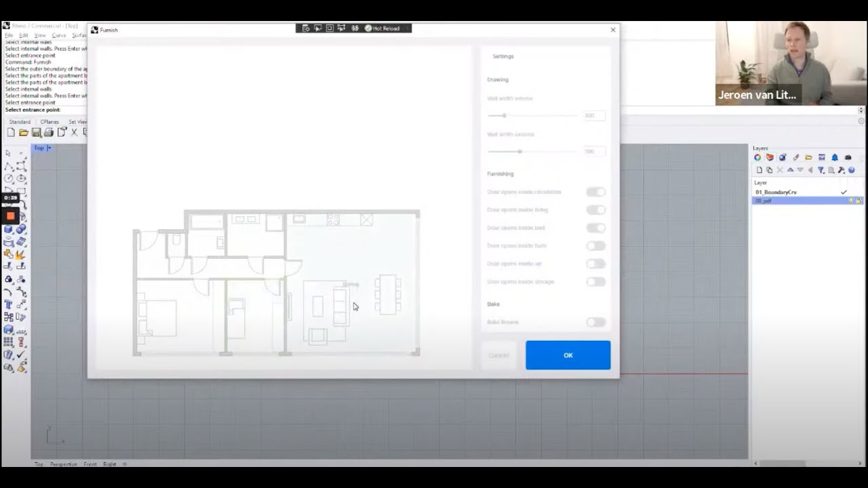Toggle Door opens inside bed switch
The height and width of the screenshot is (488, 868).
click(x=595, y=228)
